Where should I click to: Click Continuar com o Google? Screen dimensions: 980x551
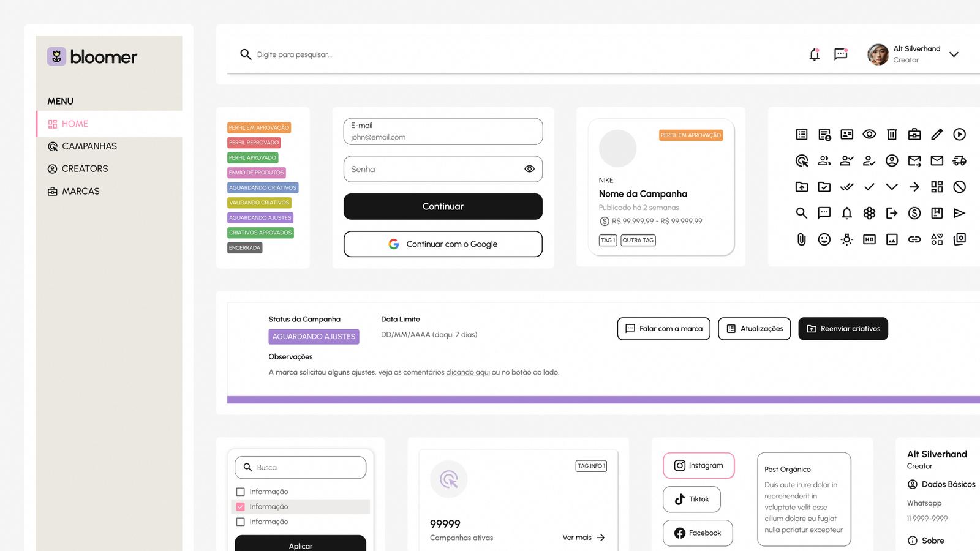click(443, 244)
